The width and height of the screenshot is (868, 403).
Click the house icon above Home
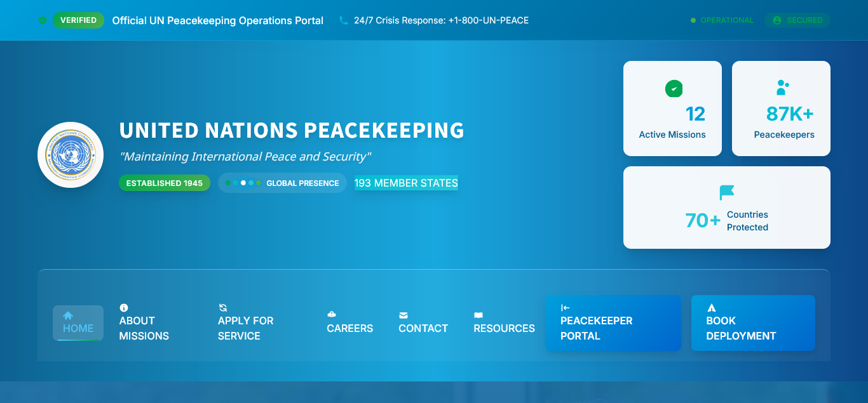68,315
